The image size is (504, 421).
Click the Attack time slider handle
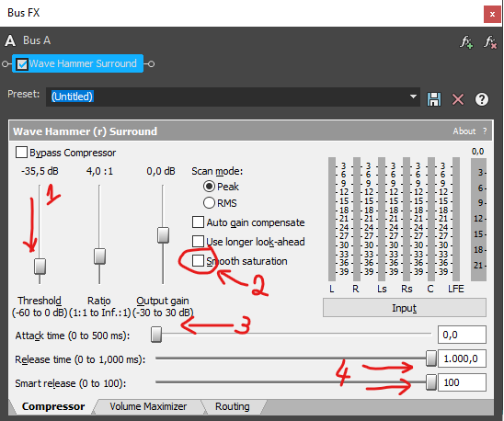click(156, 335)
